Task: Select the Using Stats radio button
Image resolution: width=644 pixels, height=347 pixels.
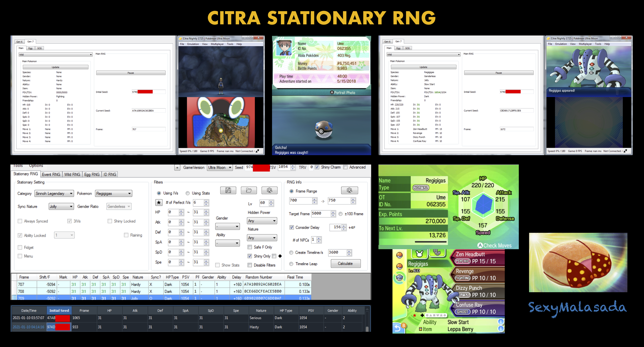Action: click(x=188, y=193)
